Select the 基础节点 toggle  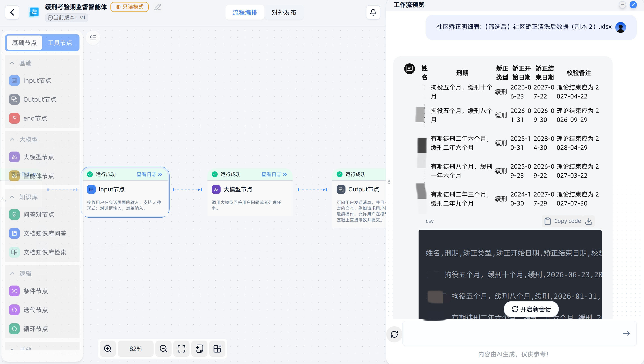24,43
